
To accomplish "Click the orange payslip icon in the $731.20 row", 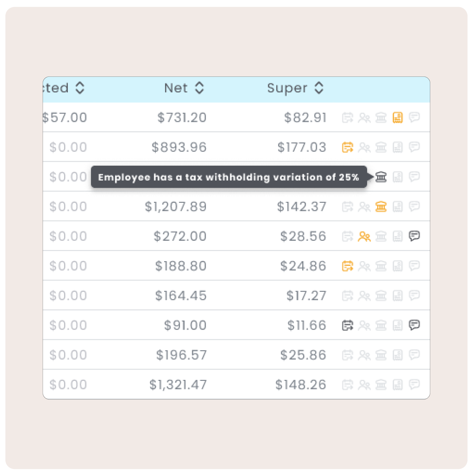I will [x=398, y=118].
